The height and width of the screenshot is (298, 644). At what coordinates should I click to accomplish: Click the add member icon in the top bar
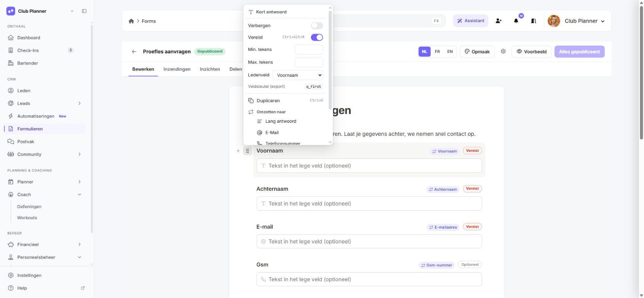[499, 21]
